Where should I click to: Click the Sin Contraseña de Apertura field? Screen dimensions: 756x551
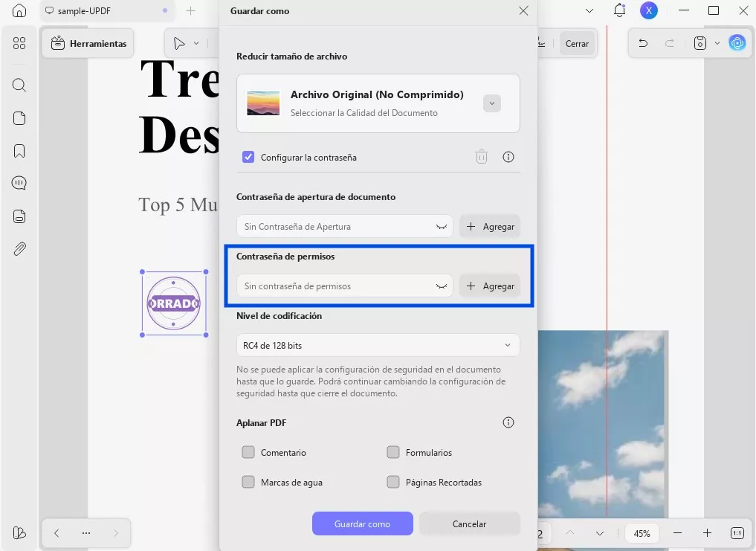[345, 226]
